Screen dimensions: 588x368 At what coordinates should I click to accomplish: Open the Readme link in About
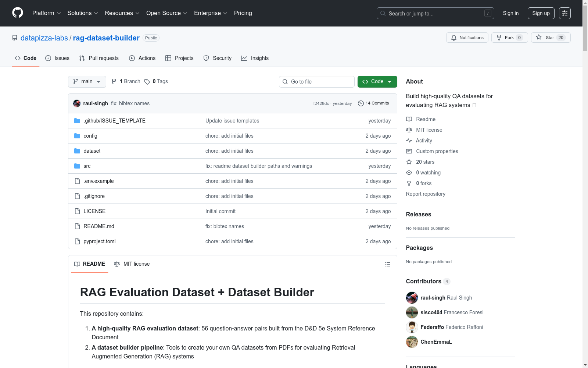click(421, 119)
